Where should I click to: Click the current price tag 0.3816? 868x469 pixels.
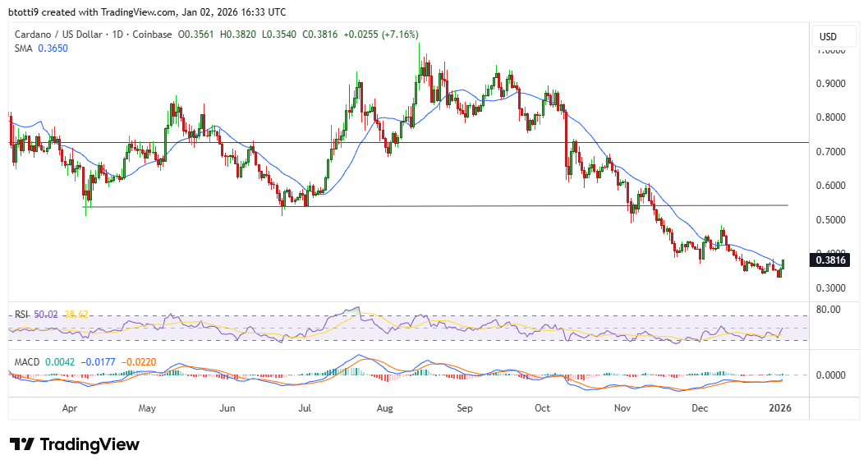pos(831,260)
